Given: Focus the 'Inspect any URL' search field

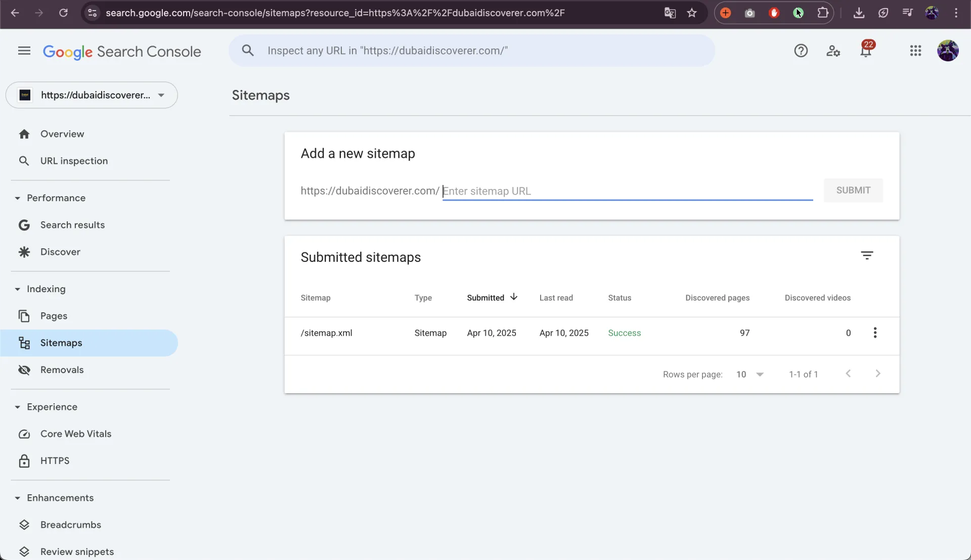Looking at the screenshot, I should click(x=472, y=51).
